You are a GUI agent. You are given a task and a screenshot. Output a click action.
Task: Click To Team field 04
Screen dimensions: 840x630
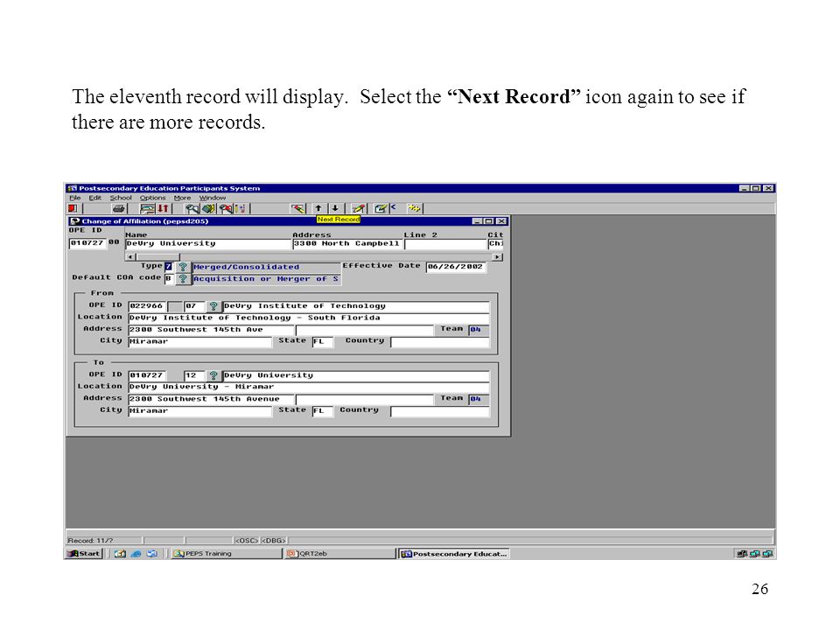coord(479,399)
